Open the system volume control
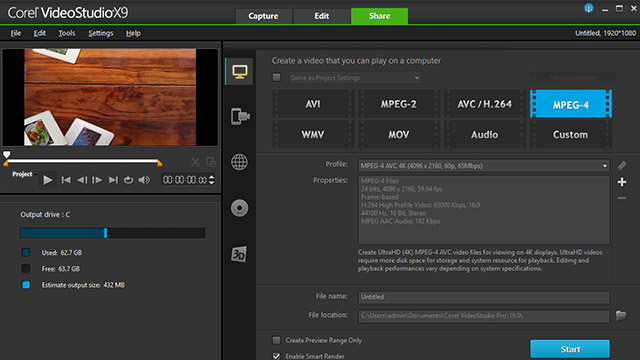Viewport: 640px width, 360px height. [x=144, y=180]
